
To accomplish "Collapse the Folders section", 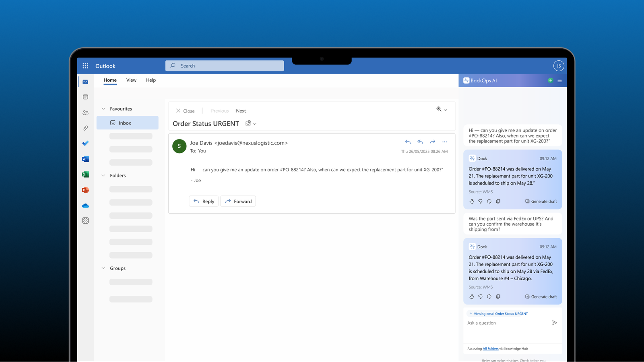I will (x=103, y=175).
